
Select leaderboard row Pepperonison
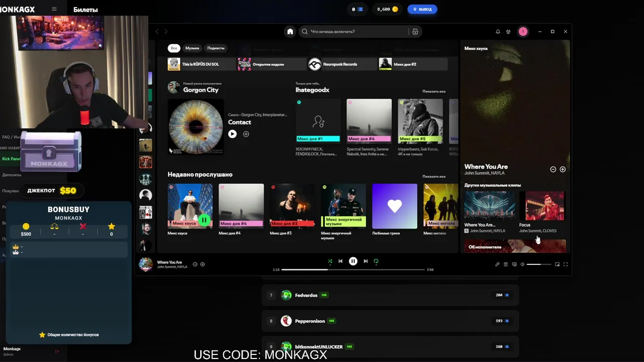point(390,321)
